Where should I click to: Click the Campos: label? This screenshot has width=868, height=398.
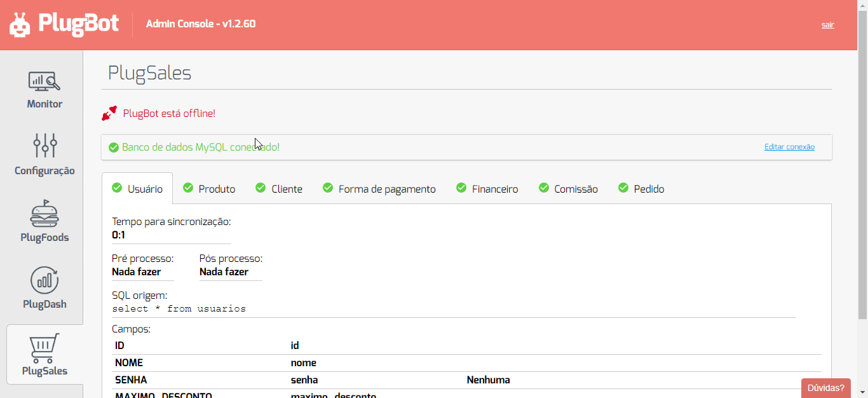[132, 329]
